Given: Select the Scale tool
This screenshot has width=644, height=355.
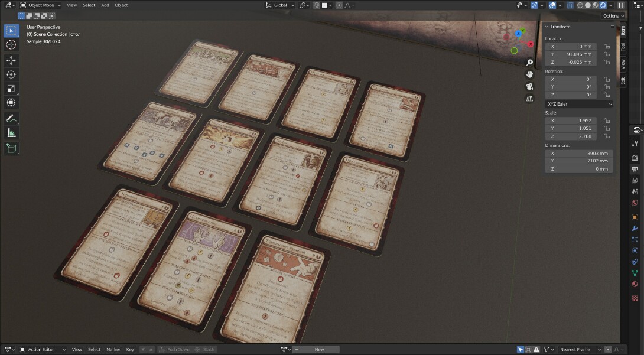Looking at the screenshot, I should click(x=11, y=89).
